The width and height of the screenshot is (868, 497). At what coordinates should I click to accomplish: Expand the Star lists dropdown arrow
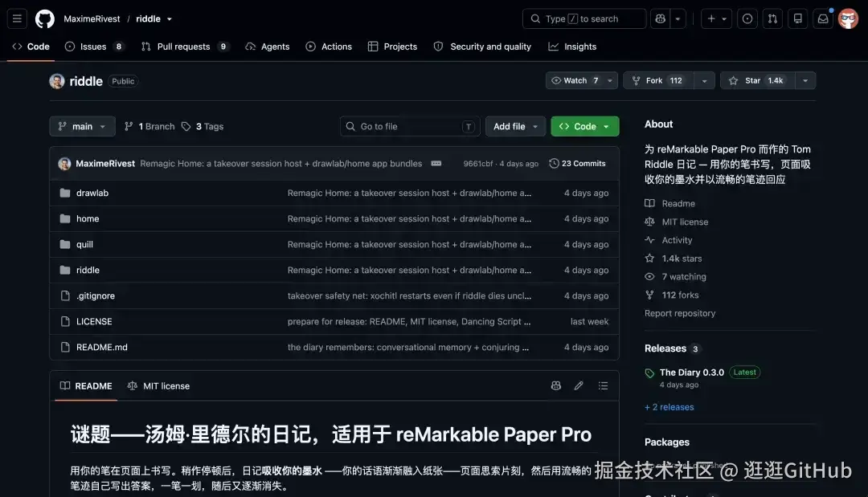coord(805,81)
